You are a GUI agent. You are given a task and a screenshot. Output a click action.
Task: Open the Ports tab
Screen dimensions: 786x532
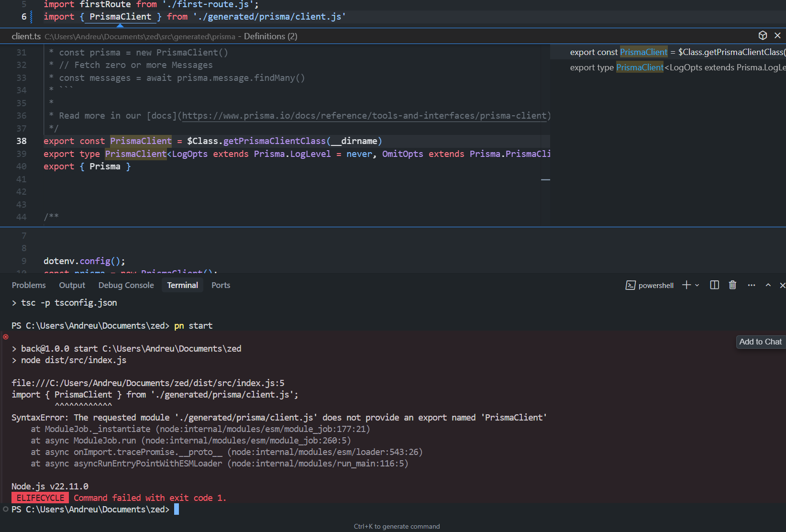pos(221,285)
